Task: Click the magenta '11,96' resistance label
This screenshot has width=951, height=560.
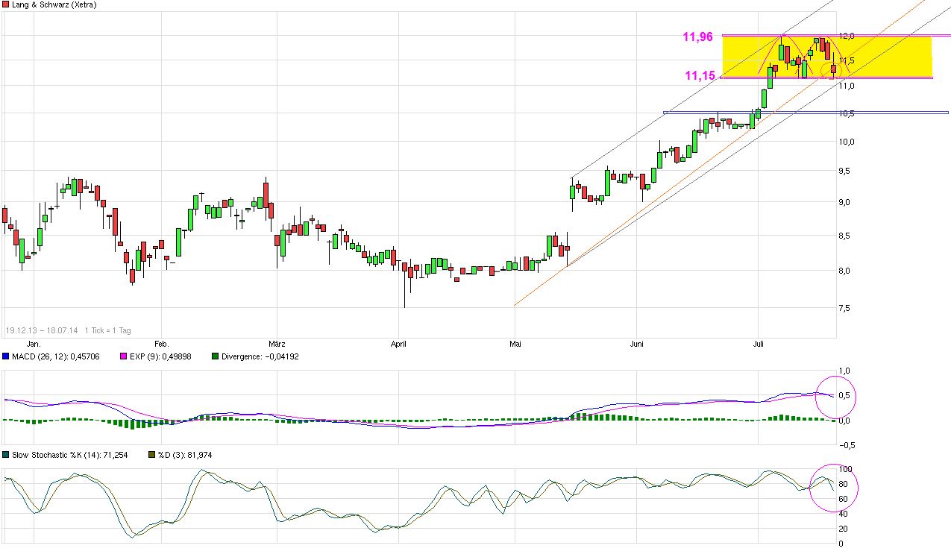Action: tap(698, 36)
